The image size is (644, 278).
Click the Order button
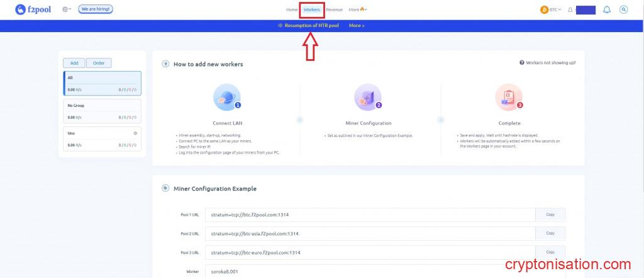coord(99,63)
